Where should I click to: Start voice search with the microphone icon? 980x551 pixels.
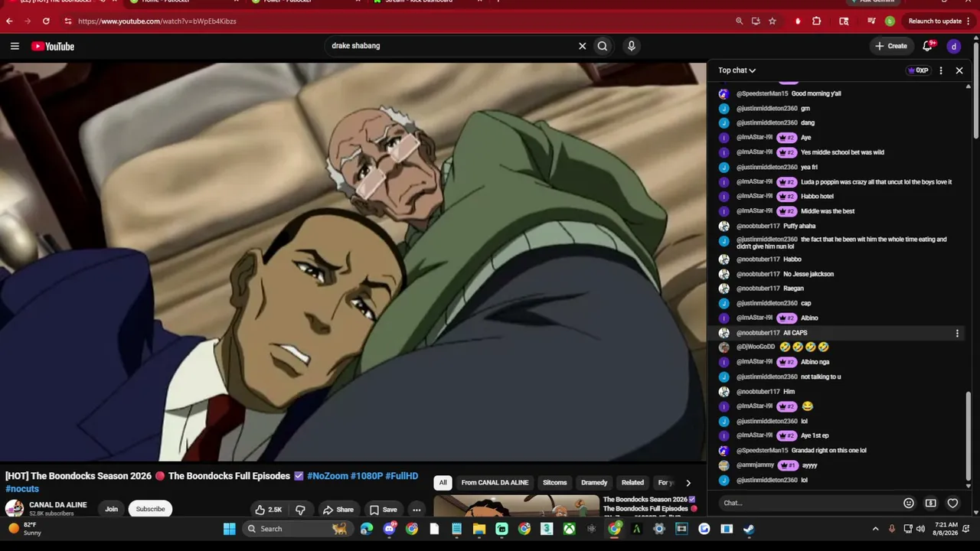click(632, 46)
